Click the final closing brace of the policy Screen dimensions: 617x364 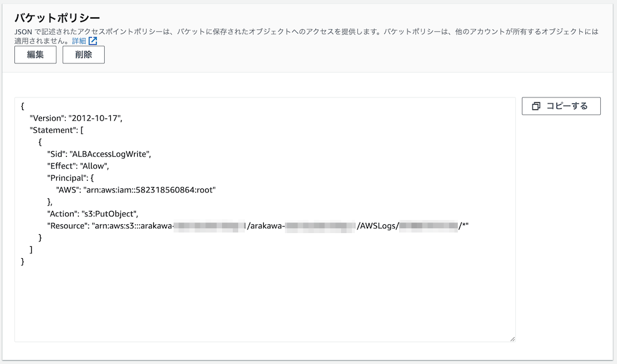[x=23, y=261]
